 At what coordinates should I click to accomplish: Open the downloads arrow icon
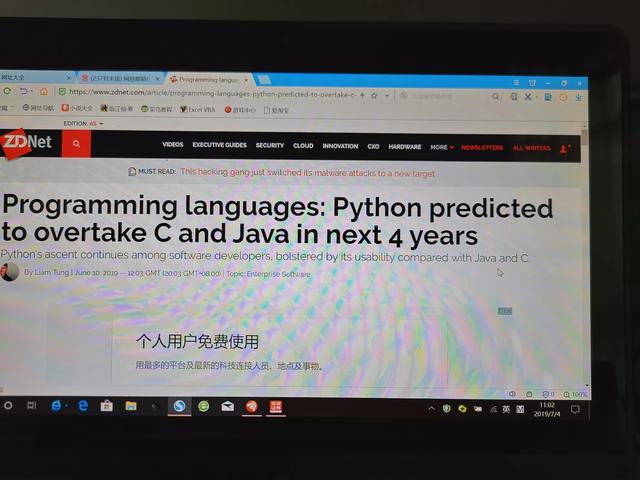[579, 98]
